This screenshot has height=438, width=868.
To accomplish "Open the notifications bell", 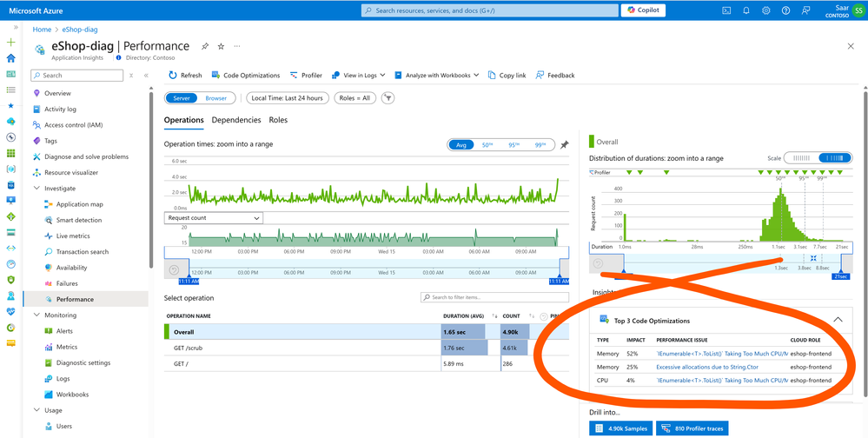I will pyautogui.click(x=746, y=10).
